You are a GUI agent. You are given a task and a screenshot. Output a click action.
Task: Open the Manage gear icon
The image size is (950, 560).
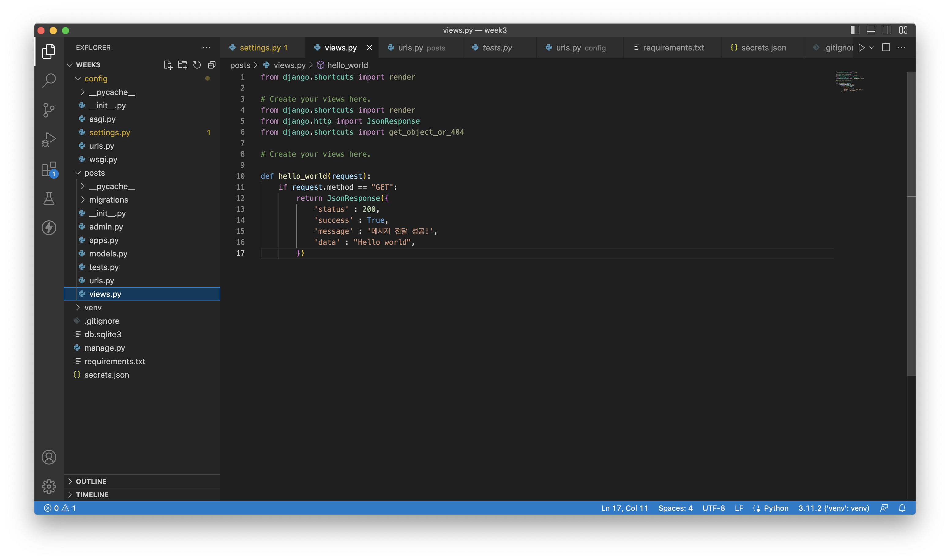pyautogui.click(x=49, y=487)
